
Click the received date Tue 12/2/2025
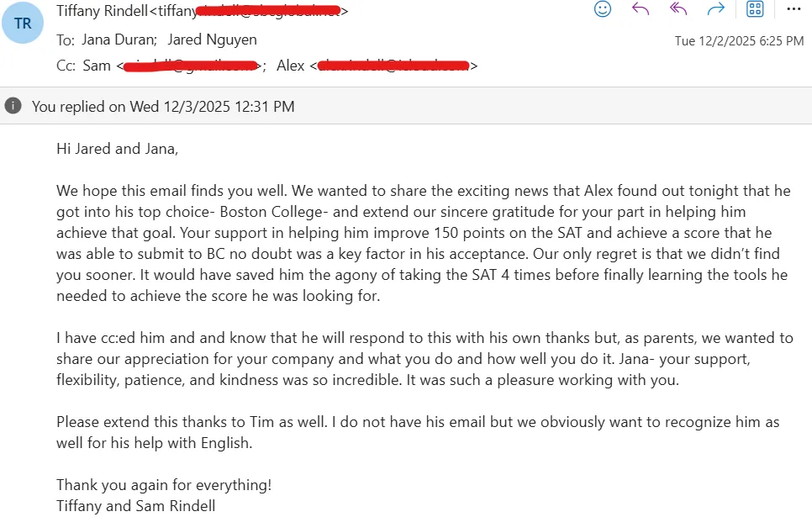(739, 41)
